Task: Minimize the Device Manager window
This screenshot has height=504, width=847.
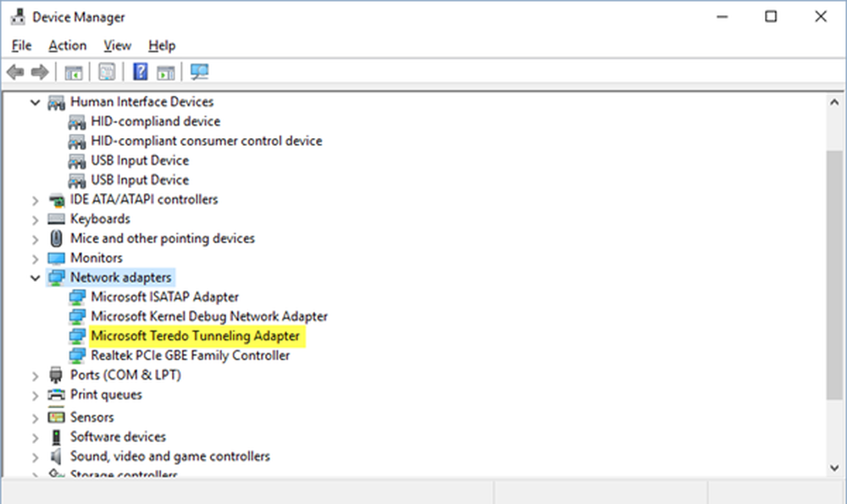Action: pyautogui.click(x=722, y=17)
